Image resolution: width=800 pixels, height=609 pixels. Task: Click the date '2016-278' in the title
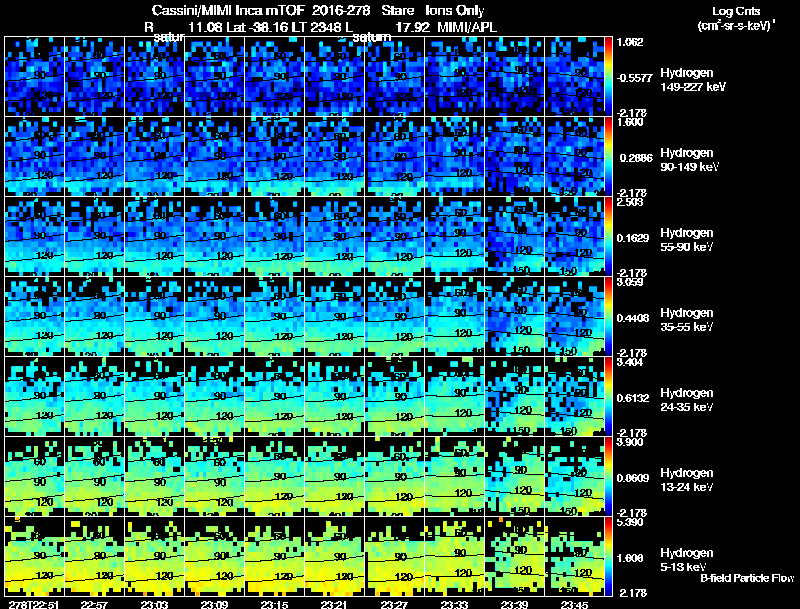coord(341,10)
